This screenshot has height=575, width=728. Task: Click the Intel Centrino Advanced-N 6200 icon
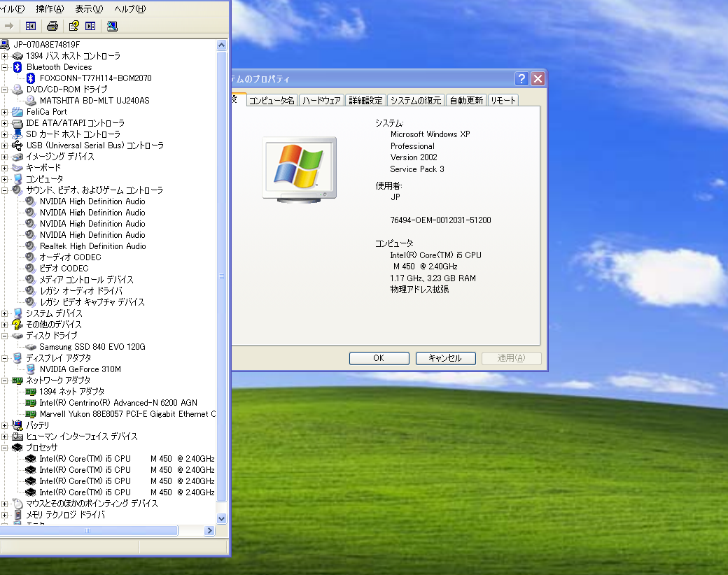tap(31, 403)
